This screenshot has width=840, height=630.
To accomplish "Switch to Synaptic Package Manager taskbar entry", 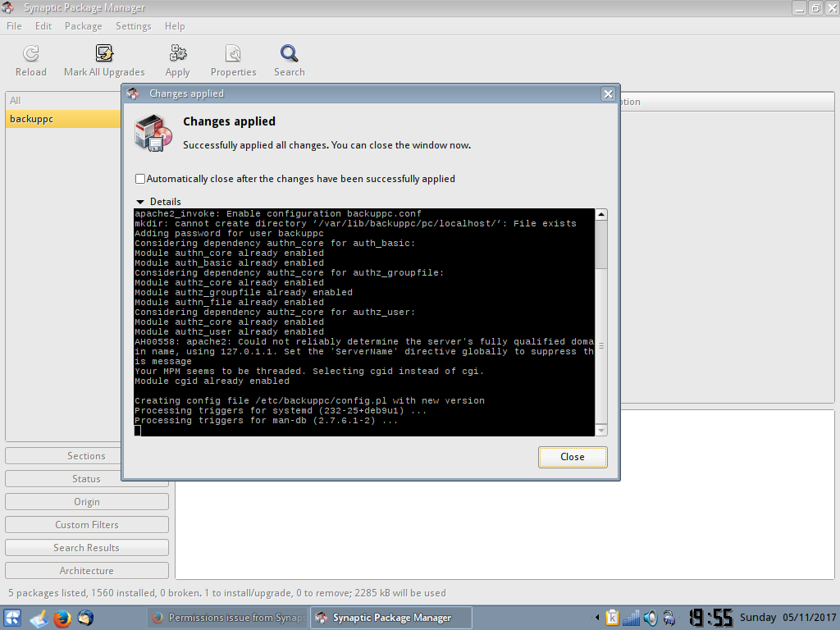I will click(x=391, y=618).
